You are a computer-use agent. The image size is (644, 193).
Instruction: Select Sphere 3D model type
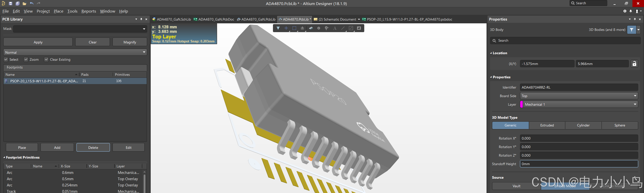[620, 125]
